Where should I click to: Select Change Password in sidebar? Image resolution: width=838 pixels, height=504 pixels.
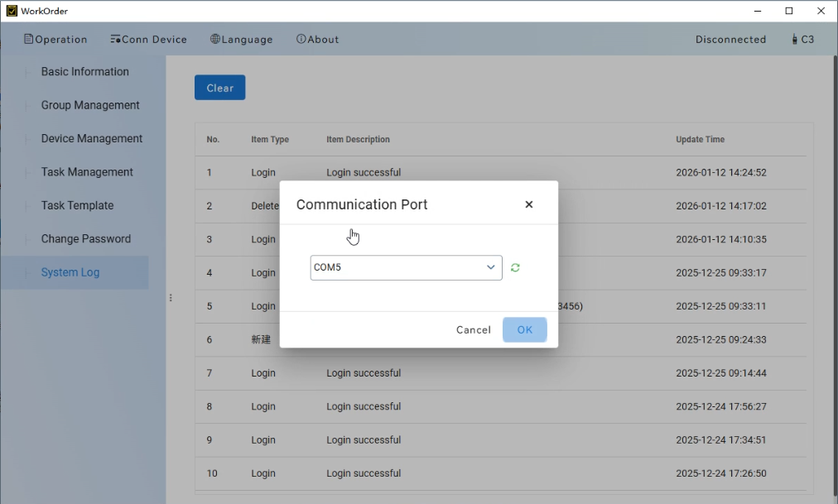coord(86,238)
